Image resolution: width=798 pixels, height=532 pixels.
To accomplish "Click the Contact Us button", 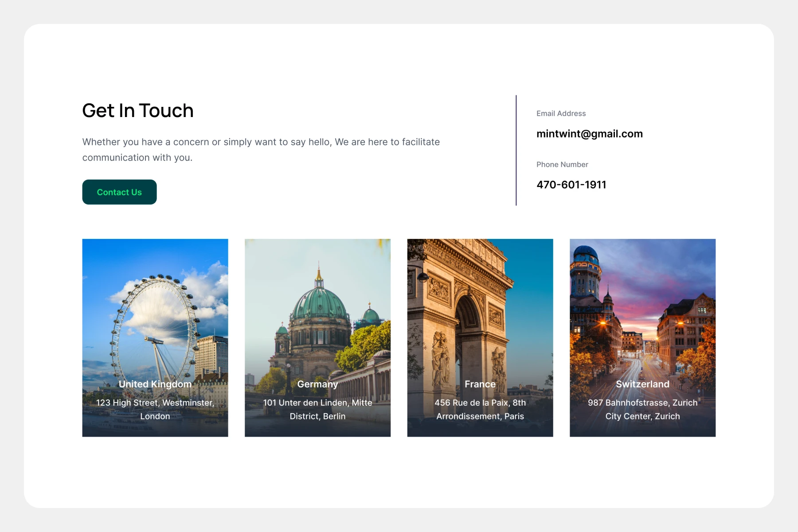I will 119,192.
